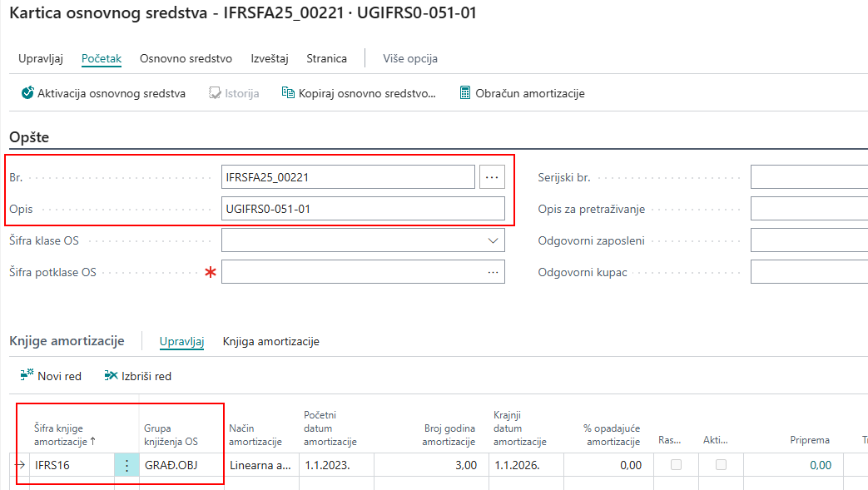
Task: Click the Aktivacija osnovnog sredstva icon
Action: click(27, 93)
